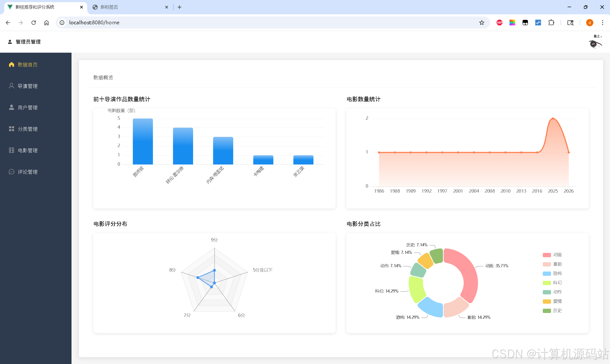Click the user icon beside 用户管理

tap(11, 108)
